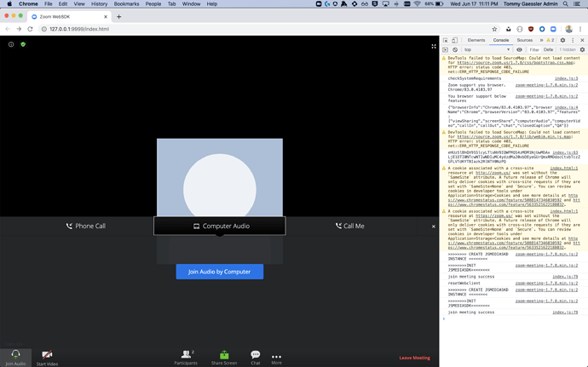588x367 pixels.
Task: Click the Zoom extension icon in toolbar
Action: [x=553, y=29]
